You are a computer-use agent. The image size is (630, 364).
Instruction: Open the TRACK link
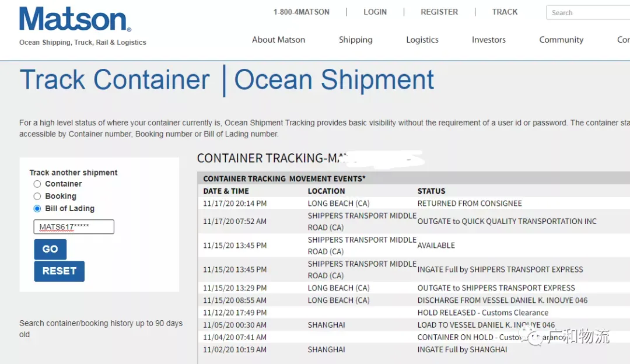505,12
